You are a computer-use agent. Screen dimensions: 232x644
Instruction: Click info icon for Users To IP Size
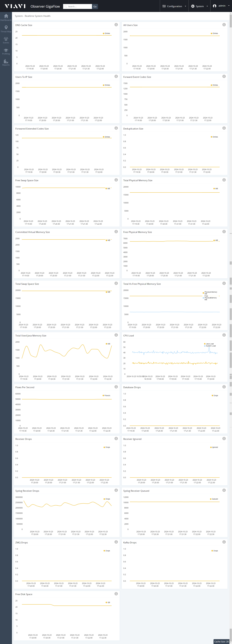(x=116, y=76)
